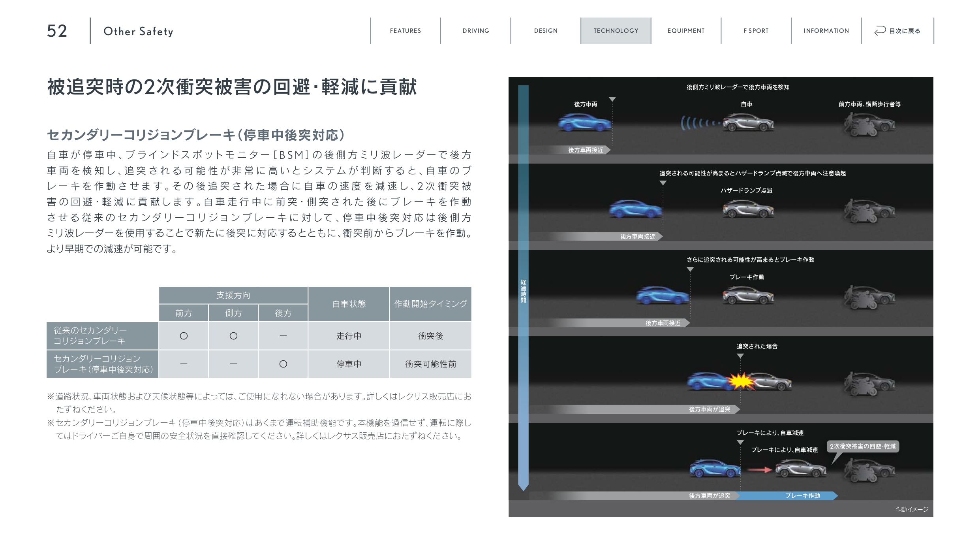Select the highlighted TECHNOLOGY tab
Screen dimensions: 980x552
[x=616, y=31]
